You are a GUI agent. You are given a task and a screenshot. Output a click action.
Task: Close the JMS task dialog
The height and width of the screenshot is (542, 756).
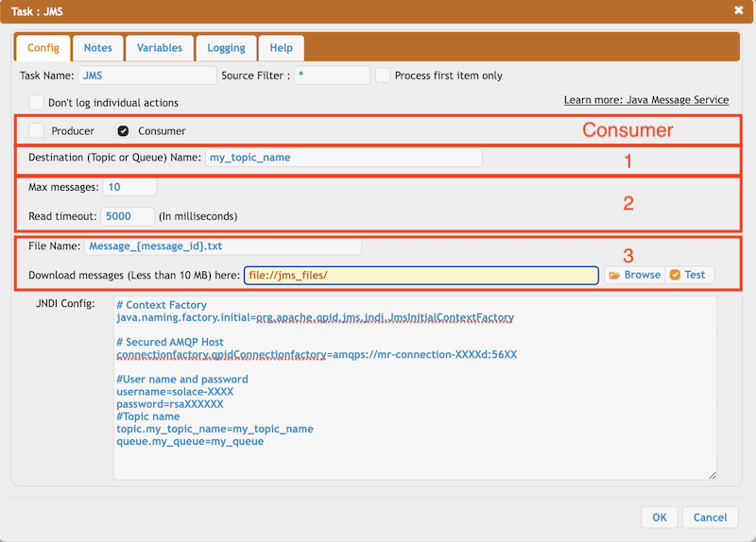(738, 10)
